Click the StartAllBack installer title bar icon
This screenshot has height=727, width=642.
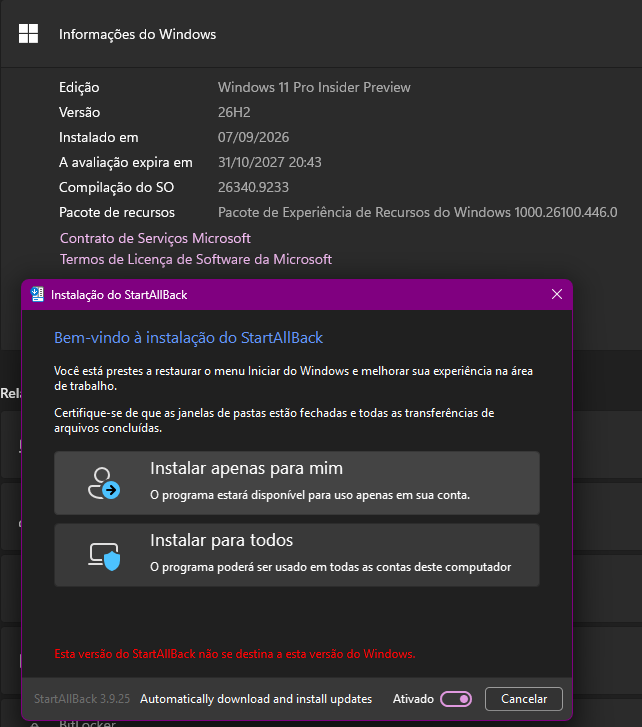(37, 294)
